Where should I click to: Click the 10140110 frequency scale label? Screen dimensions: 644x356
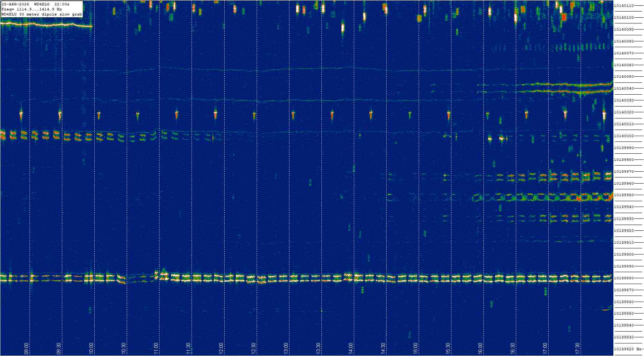click(x=624, y=6)
